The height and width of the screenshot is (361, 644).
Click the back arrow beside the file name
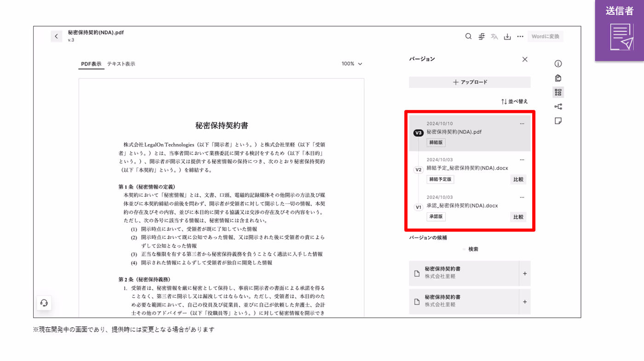[56, 36]
